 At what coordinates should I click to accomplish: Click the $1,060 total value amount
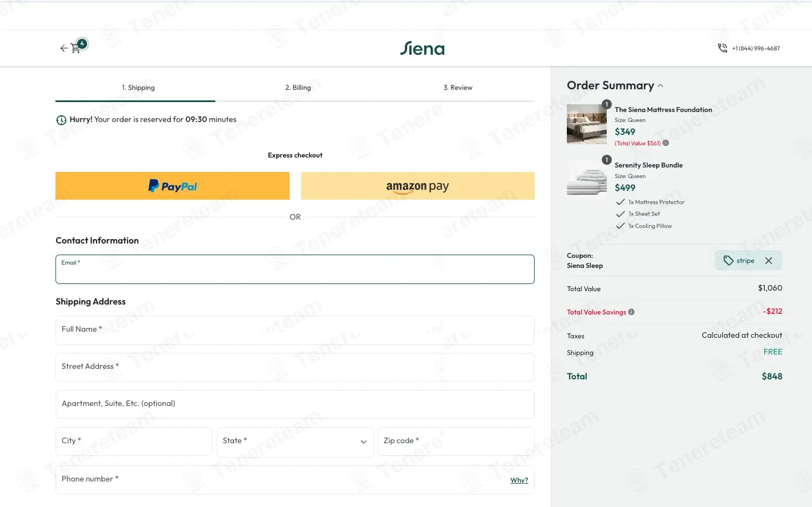[770, 288]
